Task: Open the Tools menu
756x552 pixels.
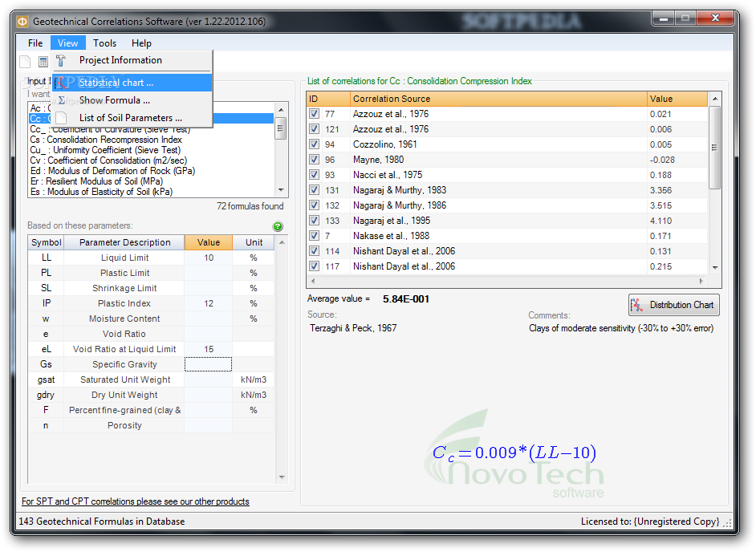Action: pos(104,43)
